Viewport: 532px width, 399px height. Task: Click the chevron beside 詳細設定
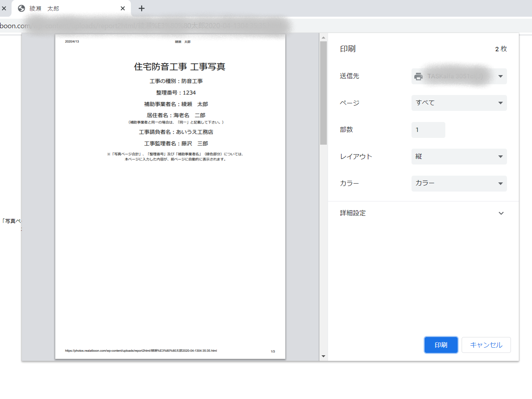(501, 213)
